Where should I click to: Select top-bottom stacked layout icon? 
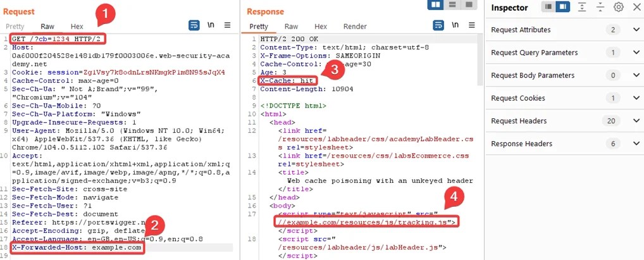pyautogui.click(x=452, y=4)
